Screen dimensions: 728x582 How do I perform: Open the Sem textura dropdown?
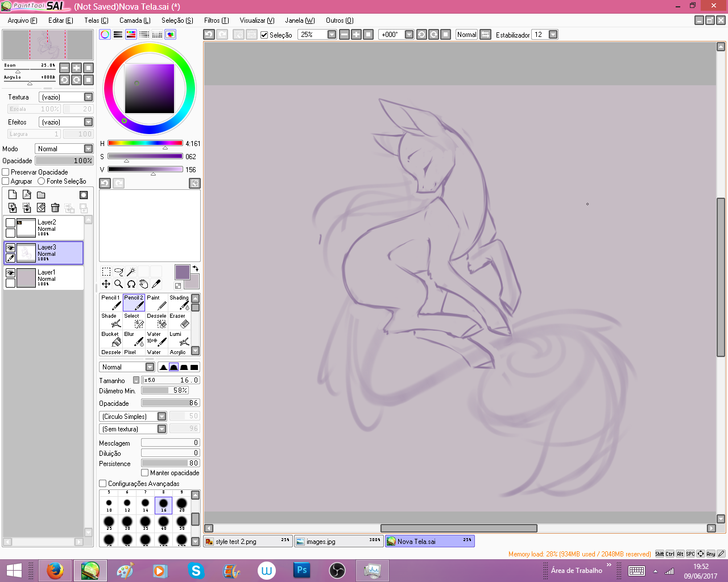[x=162, y=429]
